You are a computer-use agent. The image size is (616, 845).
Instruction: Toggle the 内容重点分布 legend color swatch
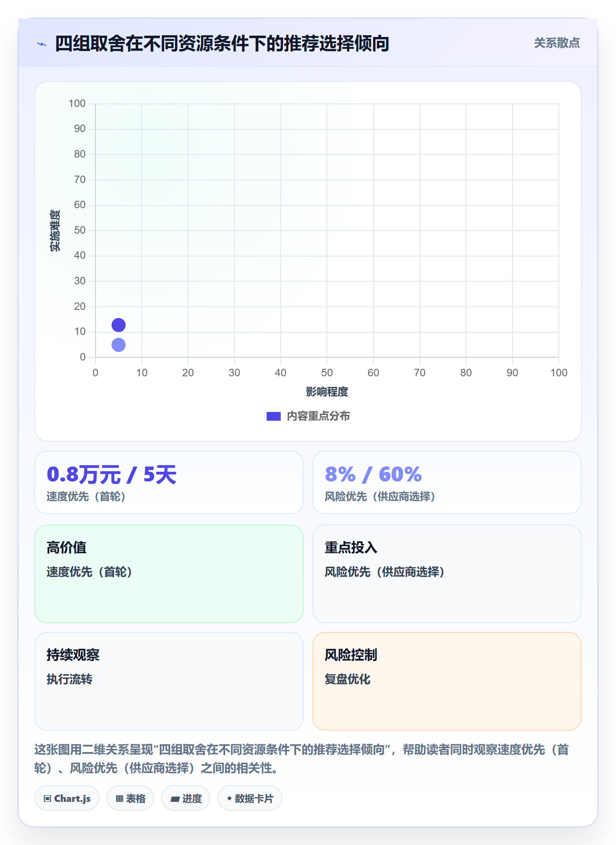click(273, 416)
